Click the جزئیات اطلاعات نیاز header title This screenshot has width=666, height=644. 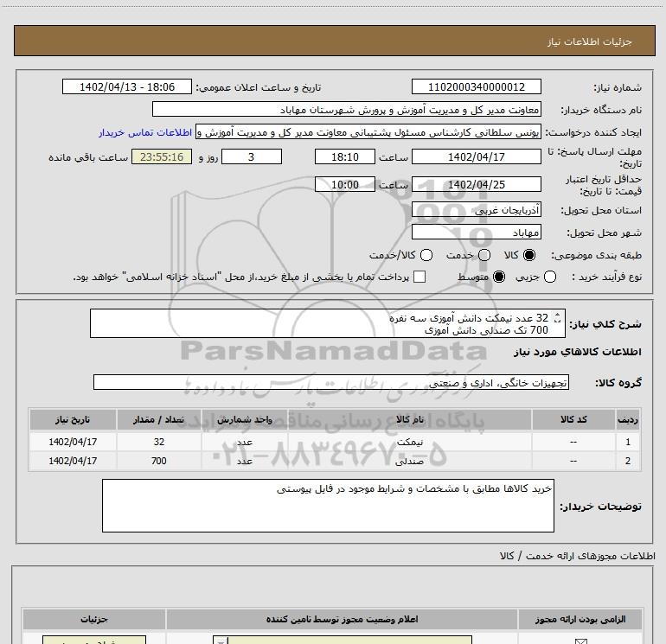pos(590,41)
